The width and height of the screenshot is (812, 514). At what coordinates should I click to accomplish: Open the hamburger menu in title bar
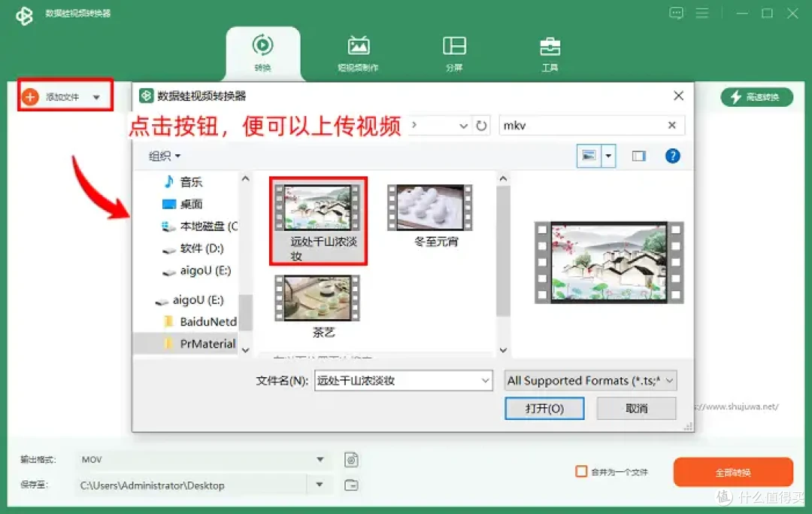701,13
